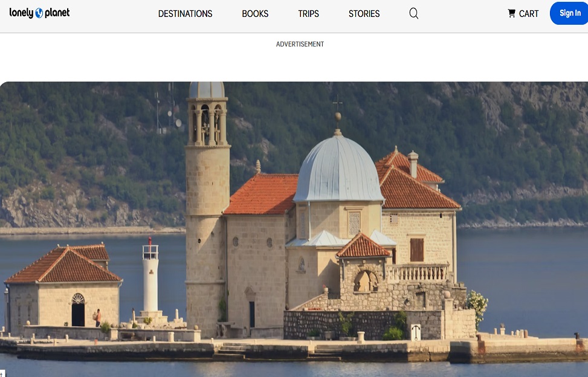Click the white tag at image bottom-left corner
The image size is (588, 377).
point(2,373)
